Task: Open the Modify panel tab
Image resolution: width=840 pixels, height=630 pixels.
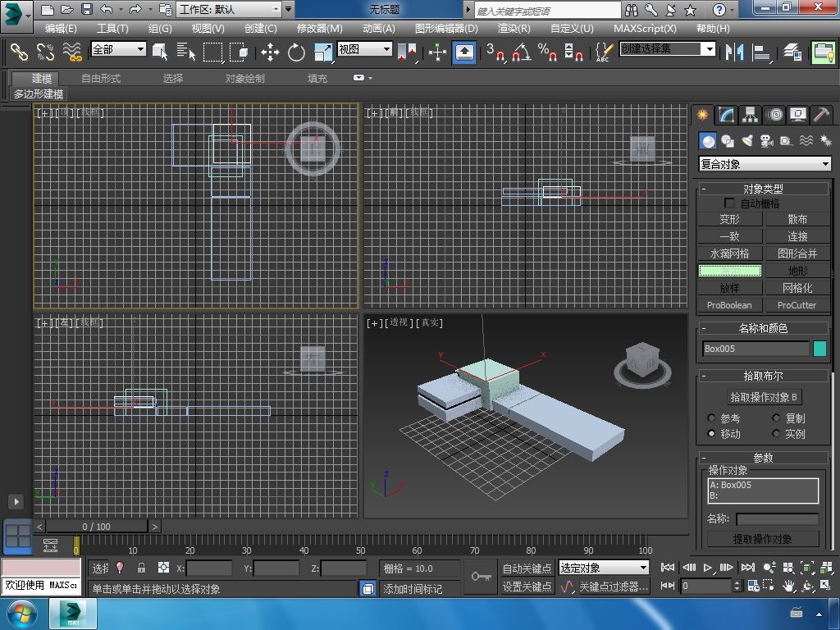Action: click(x=727, y=115)
